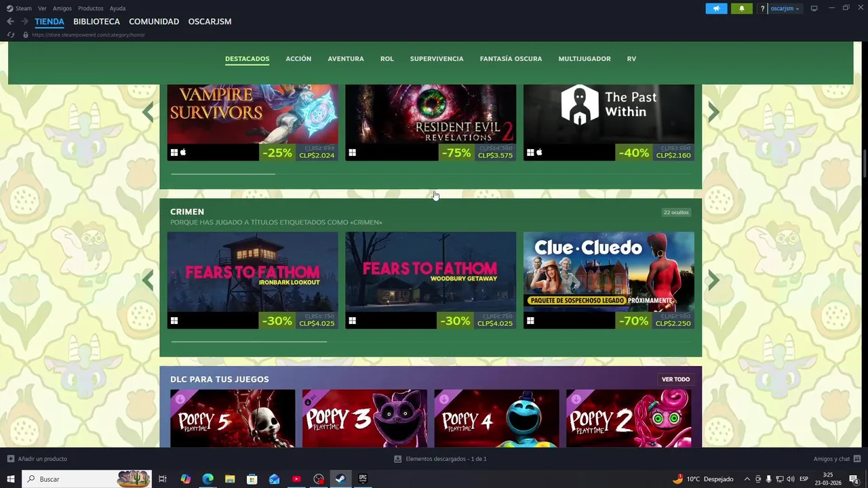This screenshot has height=488, width=868.
Task: Open the Ver menu
Action: [x=42, y=8]
